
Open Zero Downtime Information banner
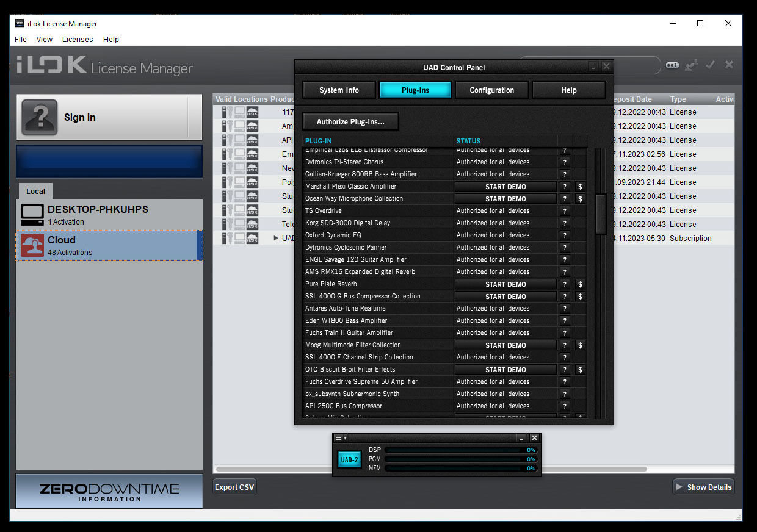pyautogui.click(x=109, y=491)
